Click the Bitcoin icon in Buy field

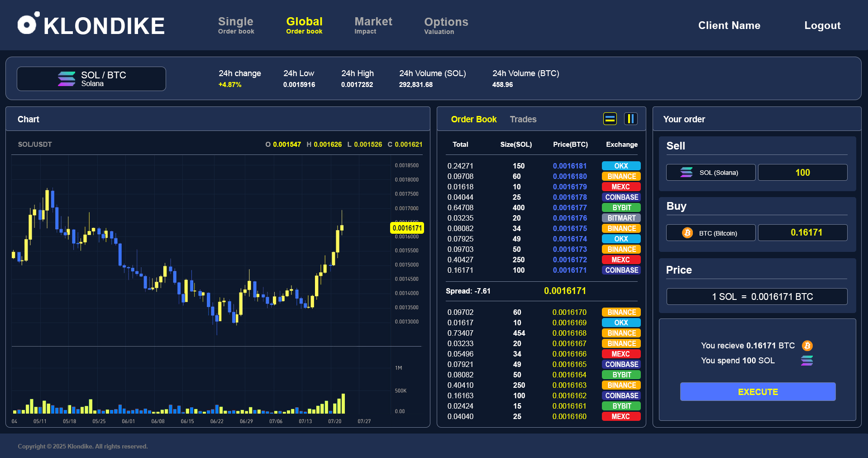[x=687, y=233]
